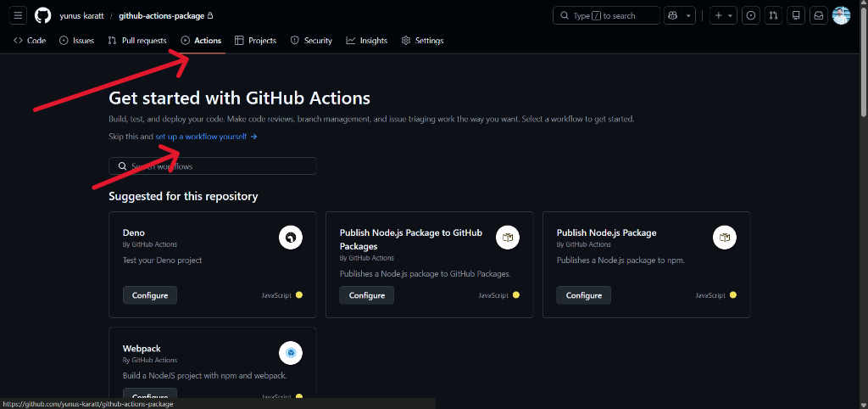Open the user profile avatar menu
This screenshot has height=409, width=868.
[841, 15]
